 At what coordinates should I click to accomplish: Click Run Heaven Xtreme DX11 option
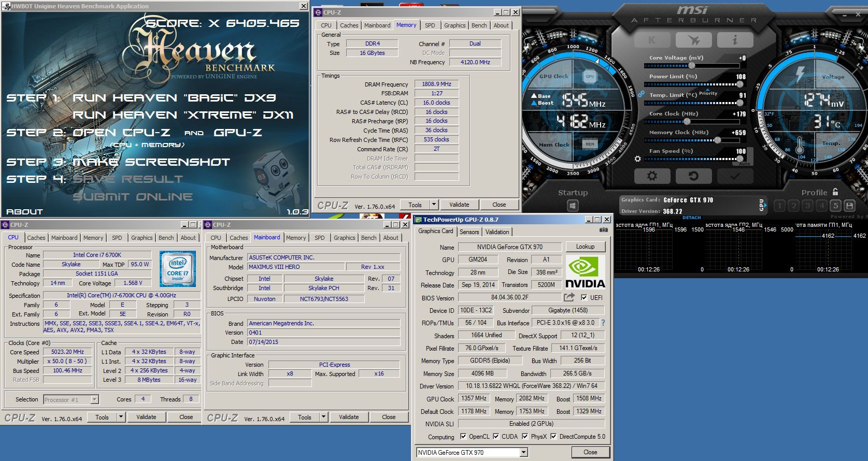(183, 115)
